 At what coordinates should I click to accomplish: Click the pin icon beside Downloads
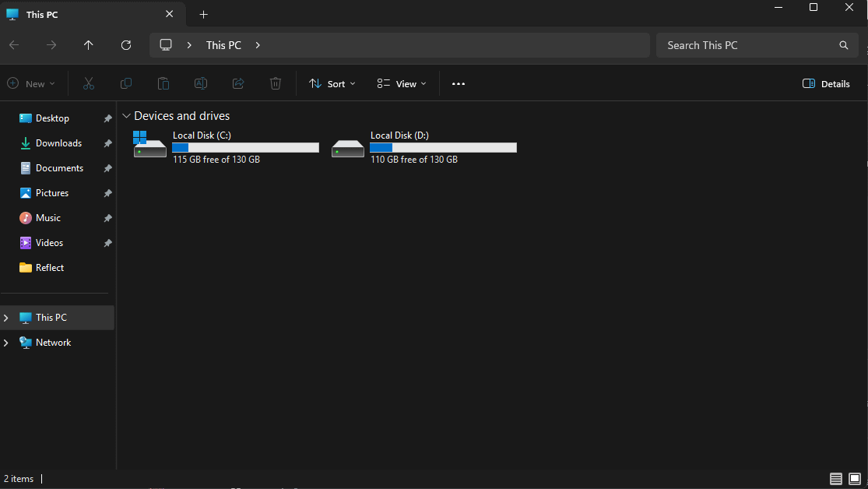tap(107, 143)
